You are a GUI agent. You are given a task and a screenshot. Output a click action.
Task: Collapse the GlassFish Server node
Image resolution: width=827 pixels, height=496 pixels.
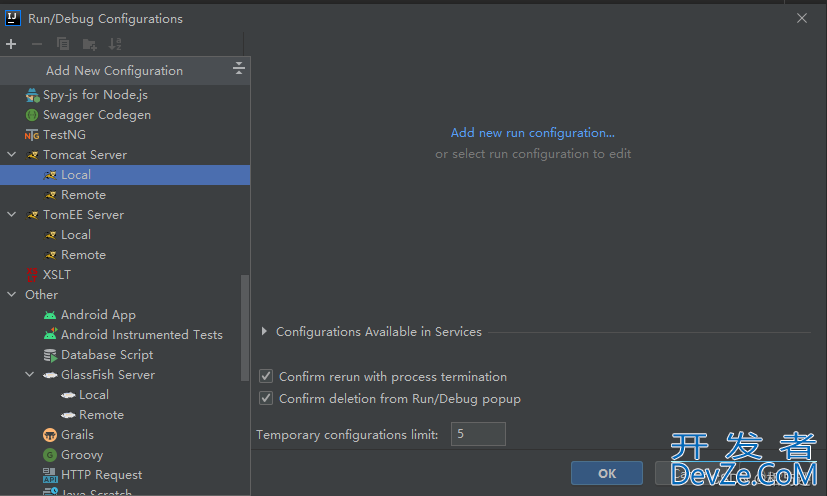pyautogui.click(x=30, y=375)
